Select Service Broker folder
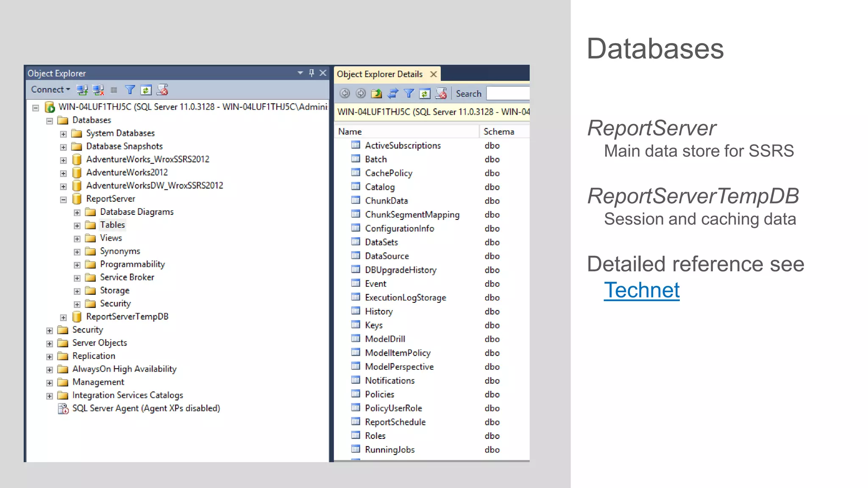868x488 pixels. 127,277
